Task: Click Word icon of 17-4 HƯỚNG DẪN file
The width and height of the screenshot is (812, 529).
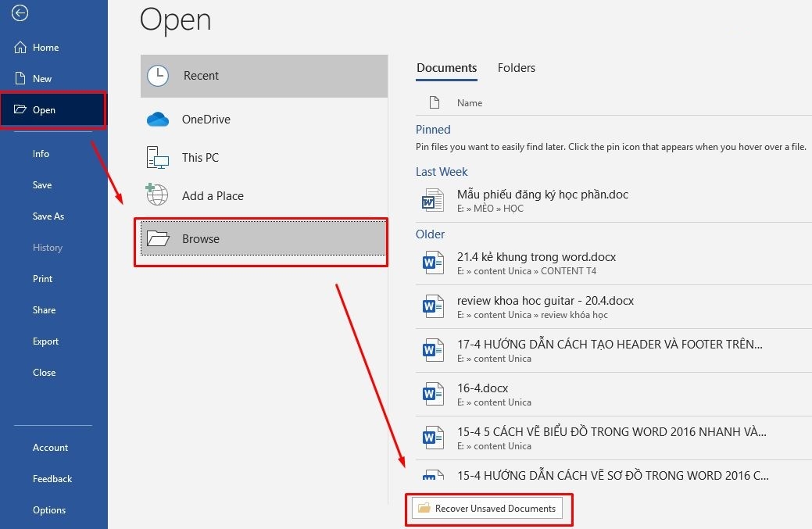Action: pos(433,350)
